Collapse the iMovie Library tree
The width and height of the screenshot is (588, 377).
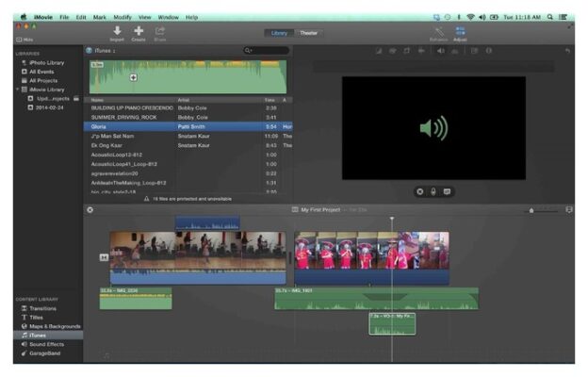tap(17, 90)
